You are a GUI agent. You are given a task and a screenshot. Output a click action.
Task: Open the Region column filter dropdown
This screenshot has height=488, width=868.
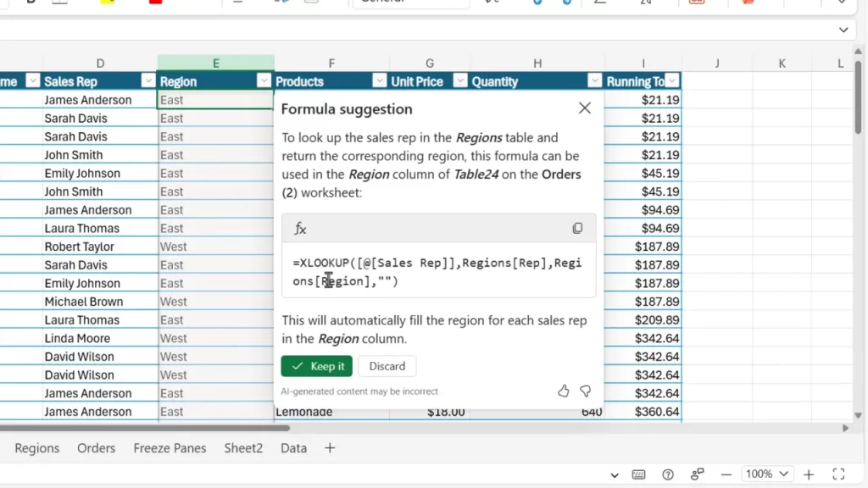[262, 80]
